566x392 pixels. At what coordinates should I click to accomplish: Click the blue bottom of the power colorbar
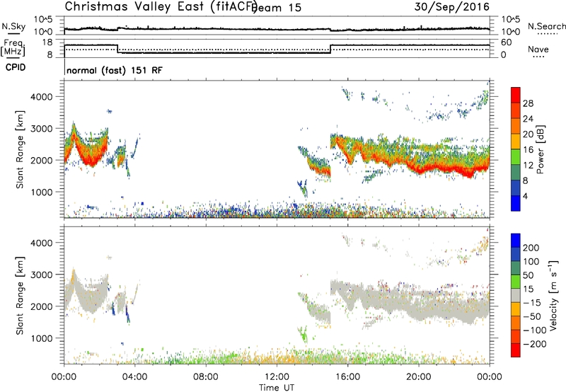pos(516,203)
